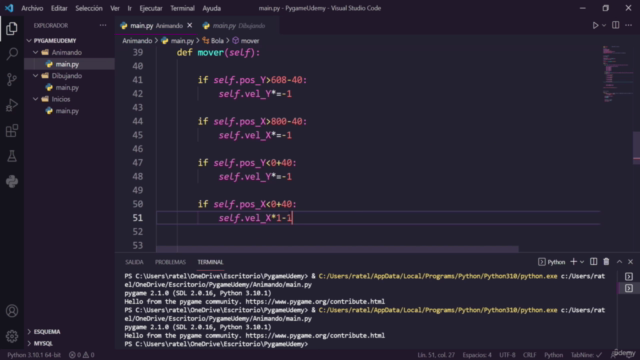Split the editor to the right
The width and height of the screenshot is (640, 360).
click(616, 25)
